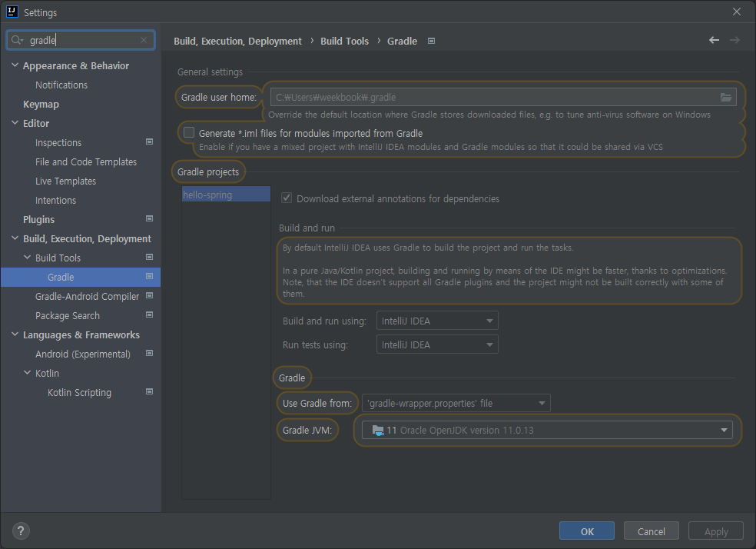Viewport: 756px width, 549px height.
Task: Open the 'Build and run using' dropdown
Action: click(437, 321)
